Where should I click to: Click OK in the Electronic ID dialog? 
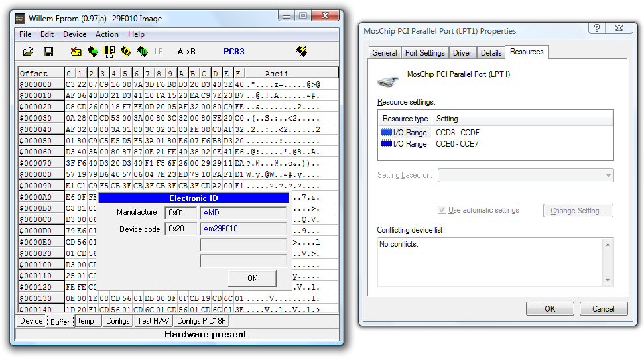click(252, 278)
